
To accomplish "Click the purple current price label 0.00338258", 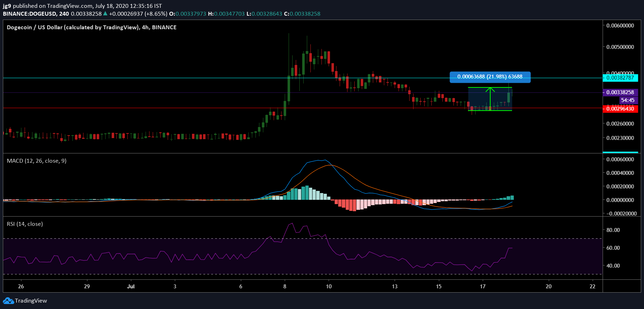I will click(620, 92).
